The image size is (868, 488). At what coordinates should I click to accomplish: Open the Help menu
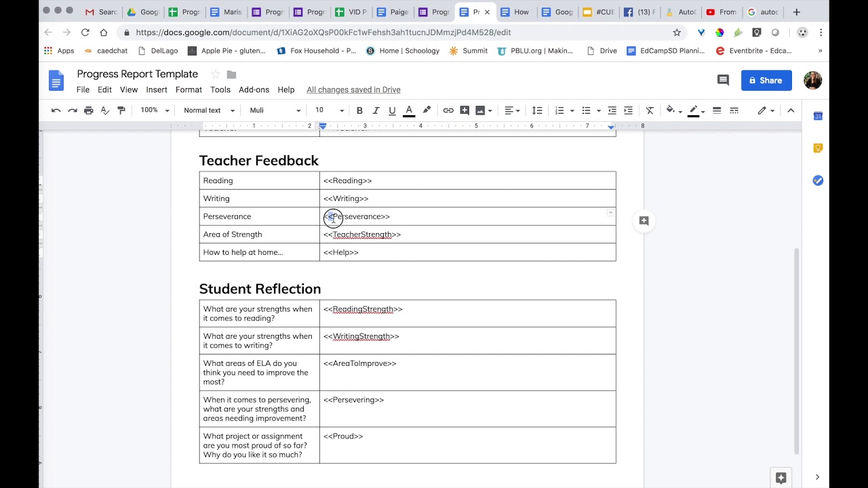[286, 89]
